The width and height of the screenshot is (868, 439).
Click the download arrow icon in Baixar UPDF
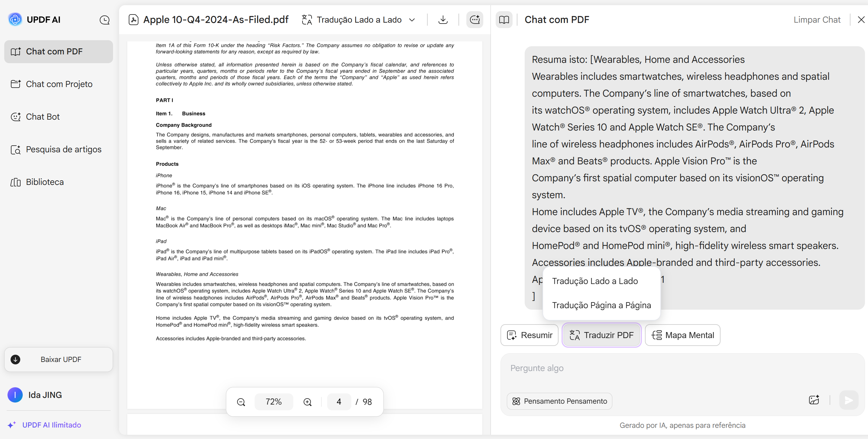pyautogui.click(x=15, y=360)
